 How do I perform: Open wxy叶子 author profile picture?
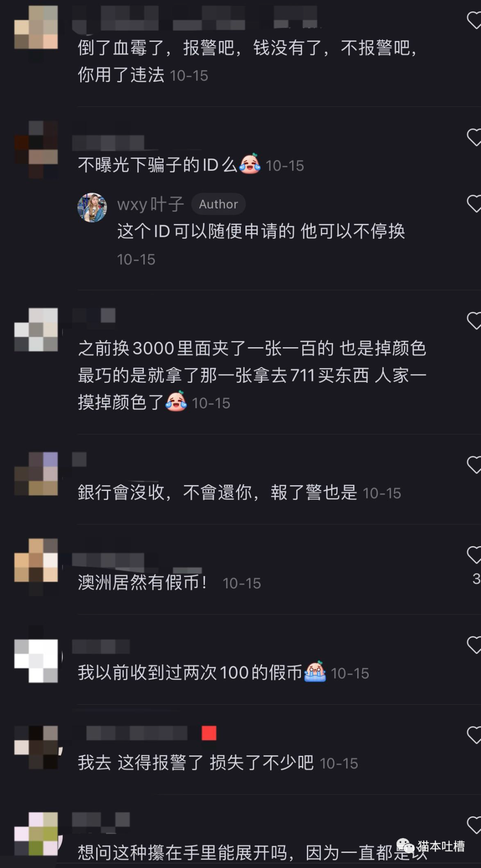[x=92, y=207]
